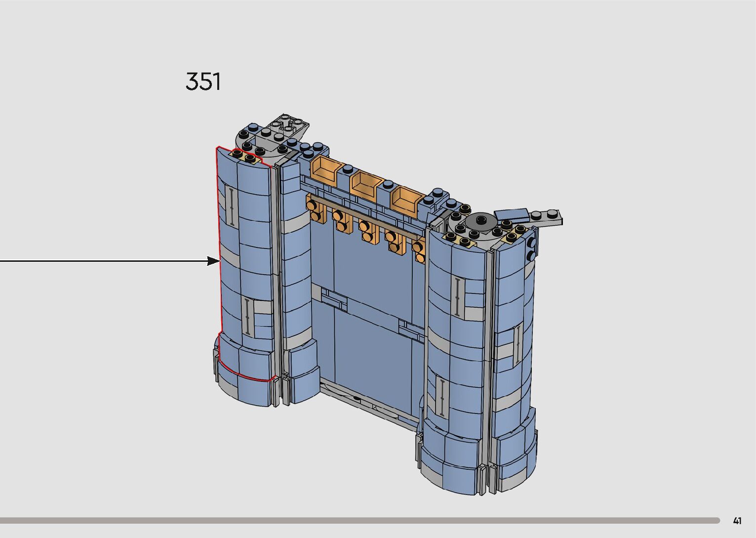
Task: Click the page number 41
Action: tap(737, 521)
